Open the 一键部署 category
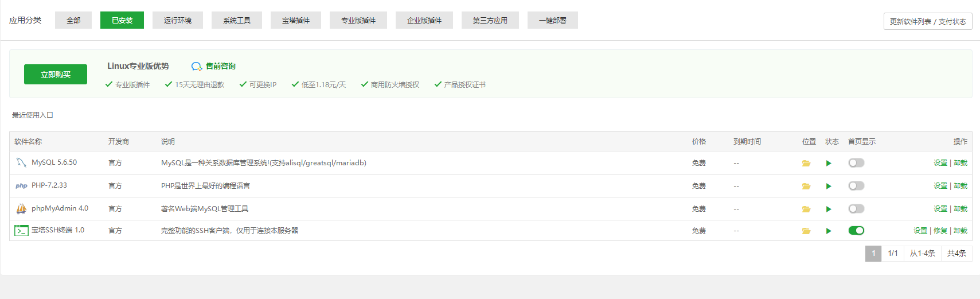 [553, 20]
